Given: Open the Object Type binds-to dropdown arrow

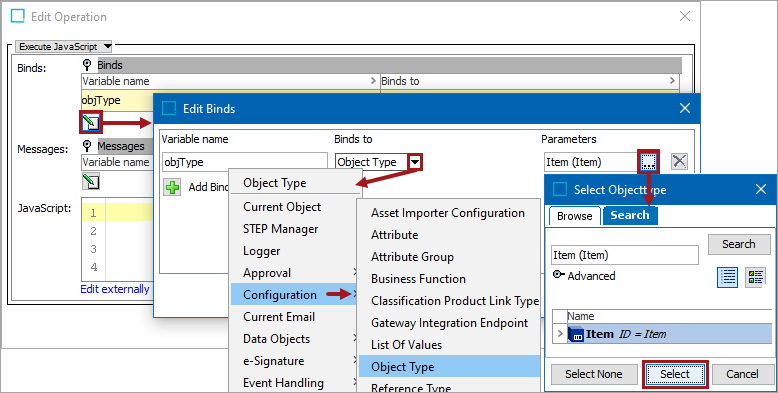Looking at the screenshot, I should click(x=415, y=162).
